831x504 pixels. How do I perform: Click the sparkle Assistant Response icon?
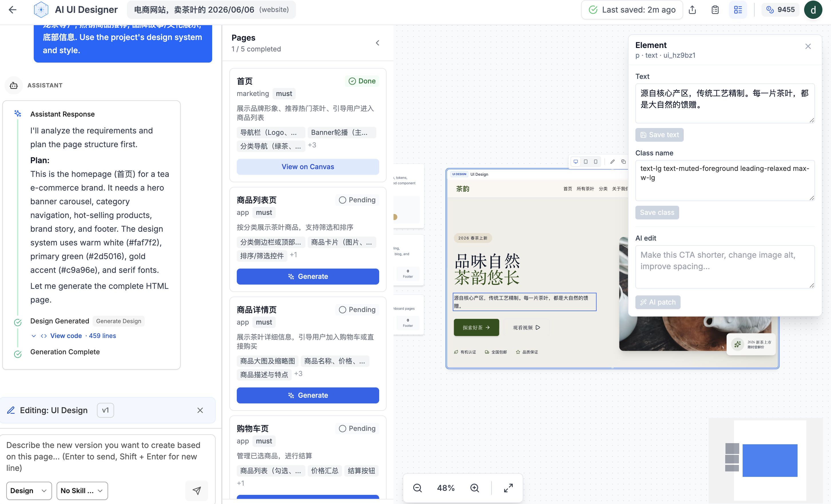[x=18, y=113]
